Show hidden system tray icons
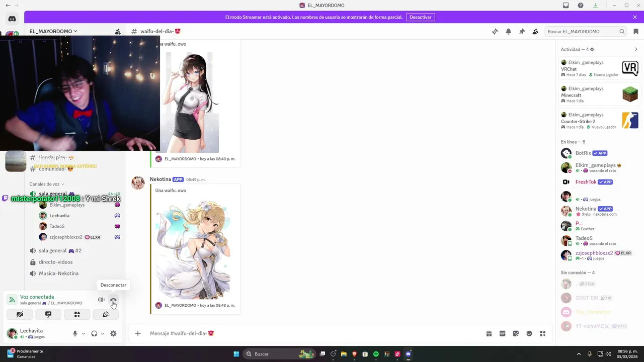Screen dimensions: 644x362 pos(579,354)
